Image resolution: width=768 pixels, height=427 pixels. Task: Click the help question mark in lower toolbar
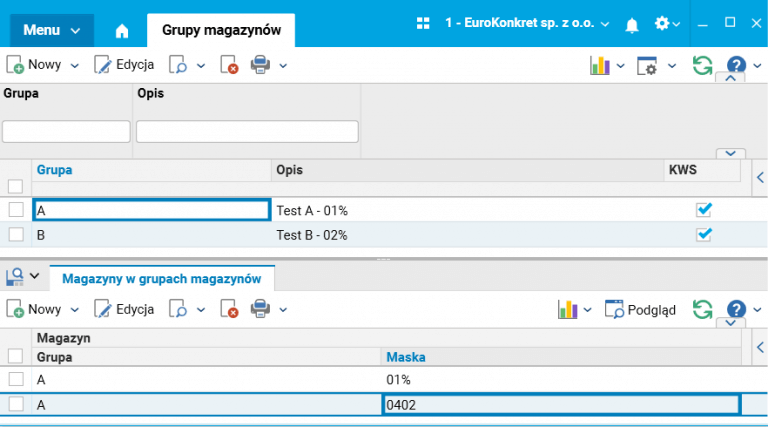point(736,309)
